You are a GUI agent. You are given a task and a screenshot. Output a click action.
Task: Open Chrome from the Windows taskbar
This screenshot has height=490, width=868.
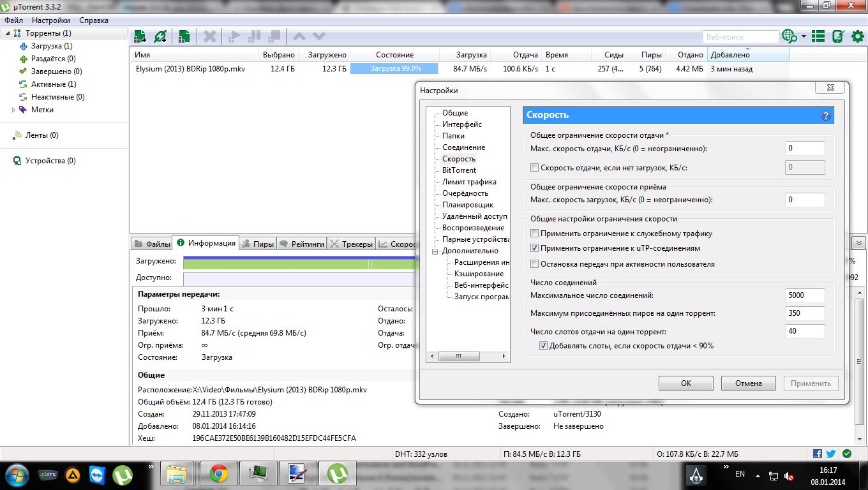coord(219,474)
